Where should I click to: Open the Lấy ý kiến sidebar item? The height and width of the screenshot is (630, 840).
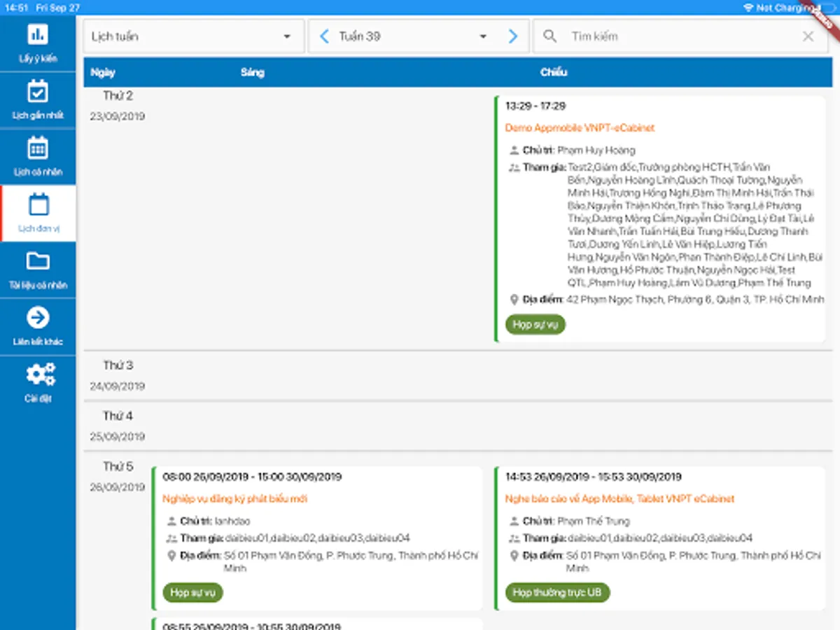(x=38, y=43)
